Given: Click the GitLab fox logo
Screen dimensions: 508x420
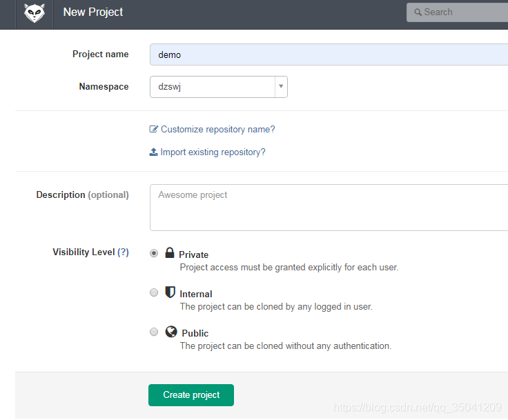Looking at the screenshot, I should [34, 13].
